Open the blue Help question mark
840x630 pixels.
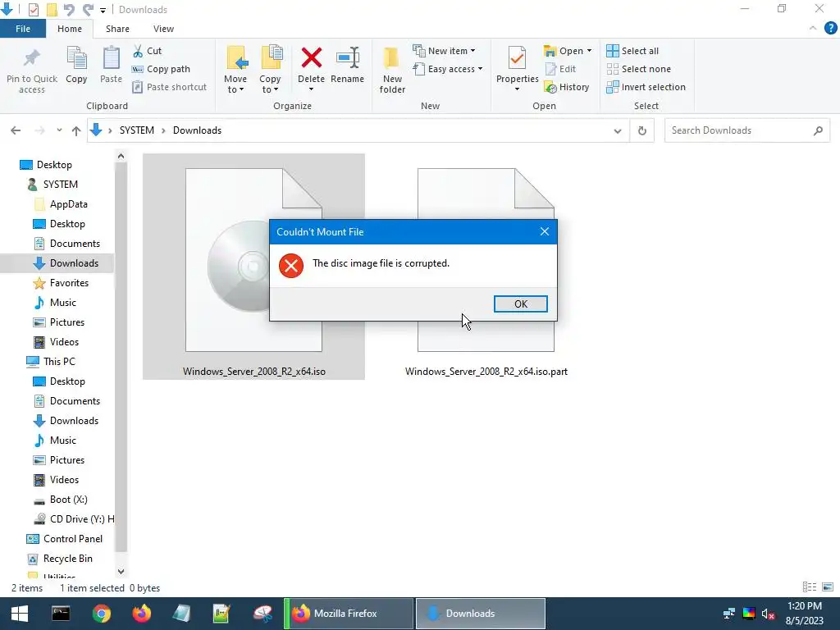(830, 29)
